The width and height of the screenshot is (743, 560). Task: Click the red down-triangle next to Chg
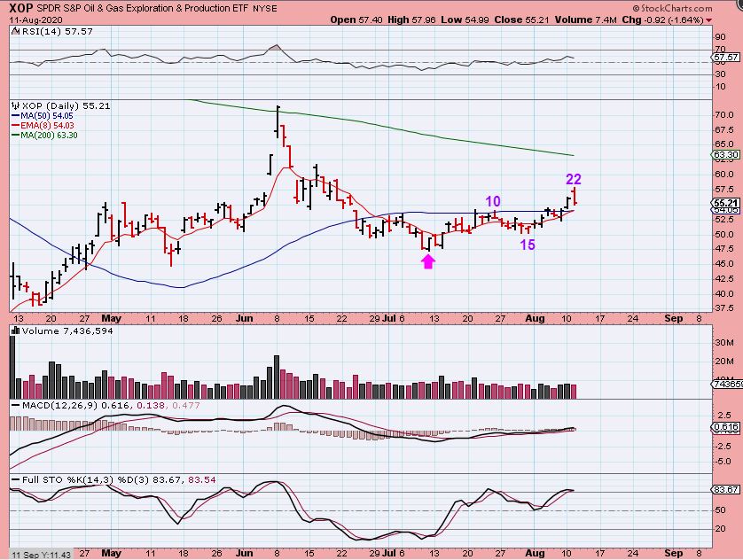(708, 20)
